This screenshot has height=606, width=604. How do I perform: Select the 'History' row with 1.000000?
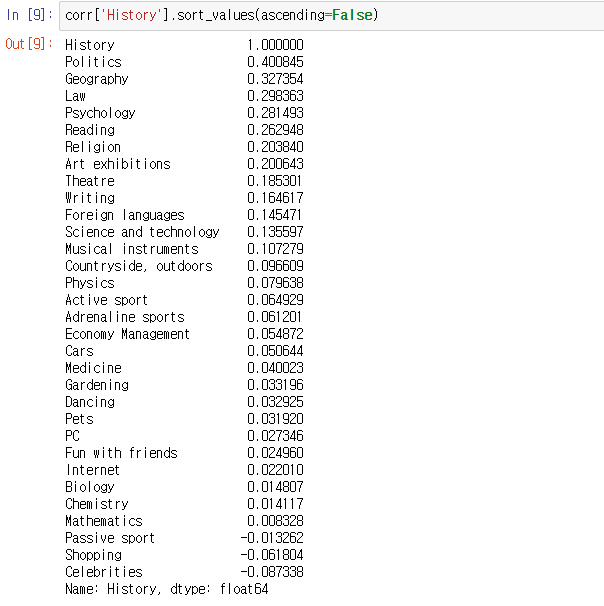click(184, 45)
